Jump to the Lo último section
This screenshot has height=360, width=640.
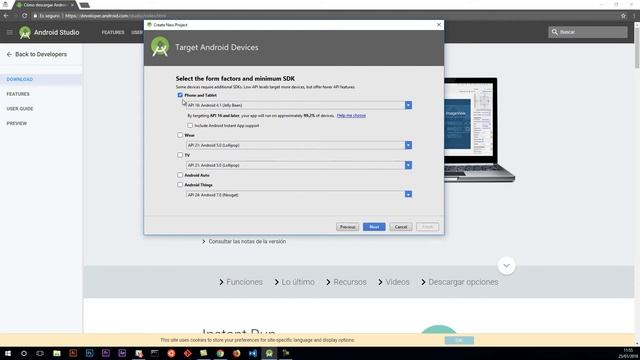tap(294, 282)
